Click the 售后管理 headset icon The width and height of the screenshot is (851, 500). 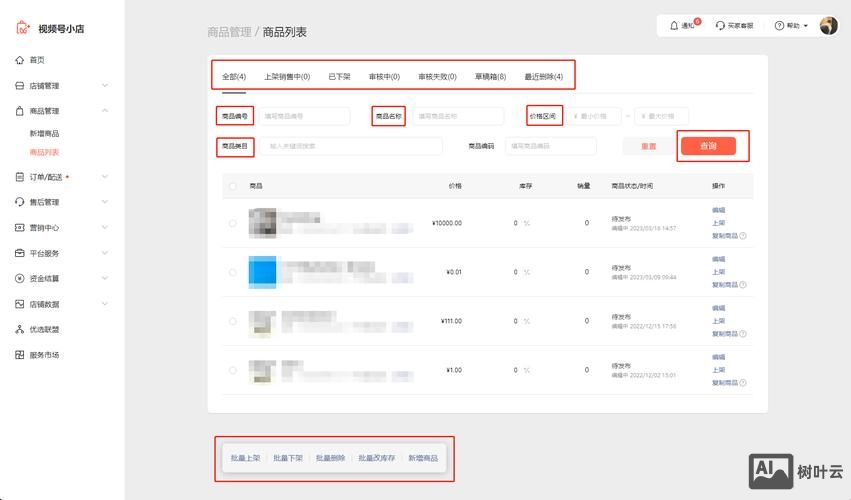(x=20, y=202)
